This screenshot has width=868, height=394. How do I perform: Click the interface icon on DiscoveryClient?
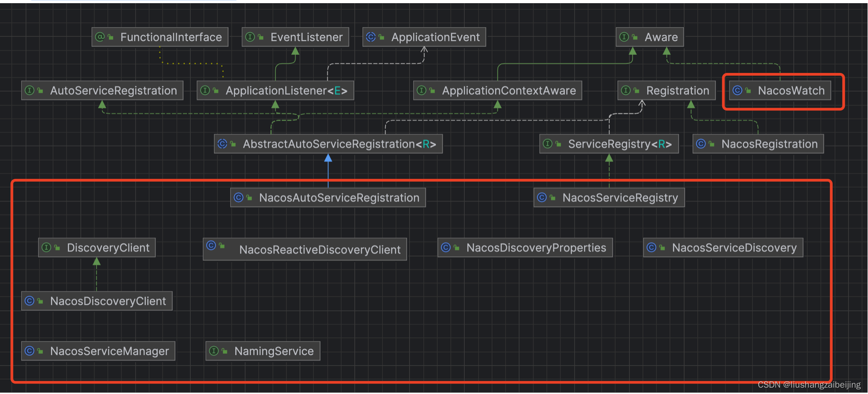pos(47,247)
